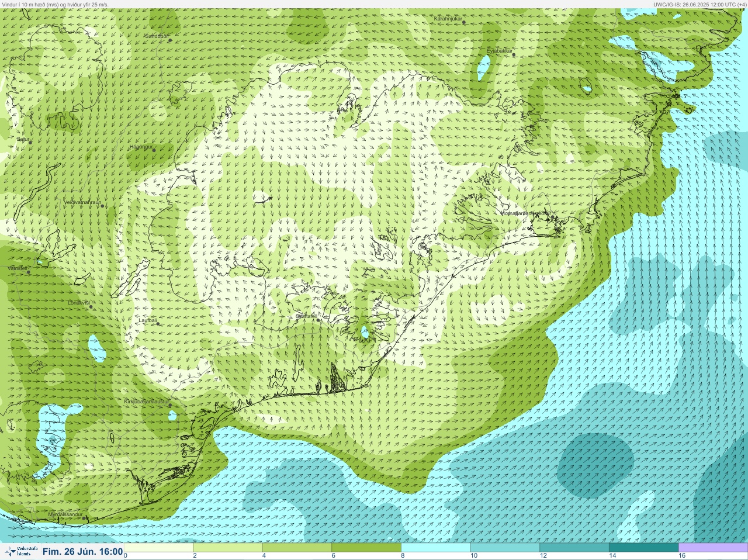
Task: Click the legend tick label '12'
Action: (x=543, y=556)
